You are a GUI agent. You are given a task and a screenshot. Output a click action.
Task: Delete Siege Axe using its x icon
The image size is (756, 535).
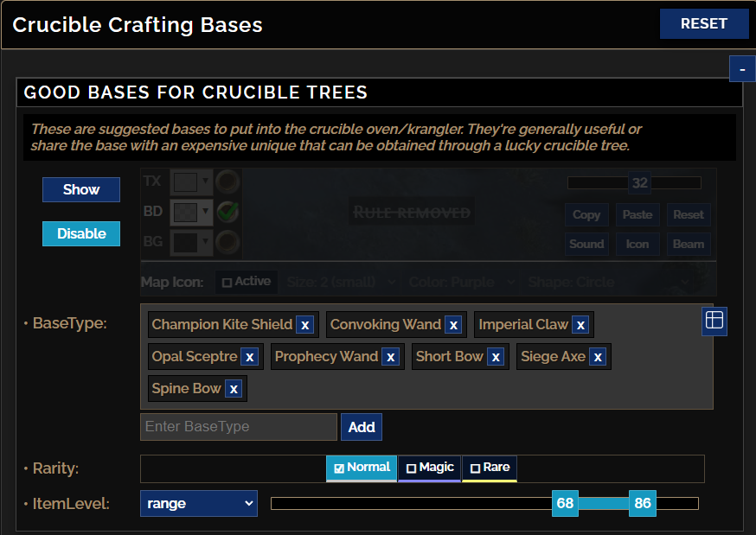tap(596, 356)
